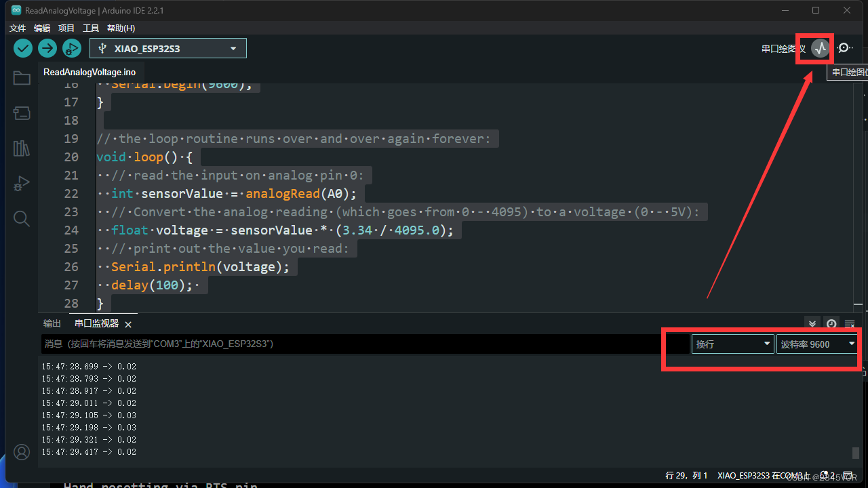Click the serial monitor vertical scrollbar thumb

click(856, 453)
